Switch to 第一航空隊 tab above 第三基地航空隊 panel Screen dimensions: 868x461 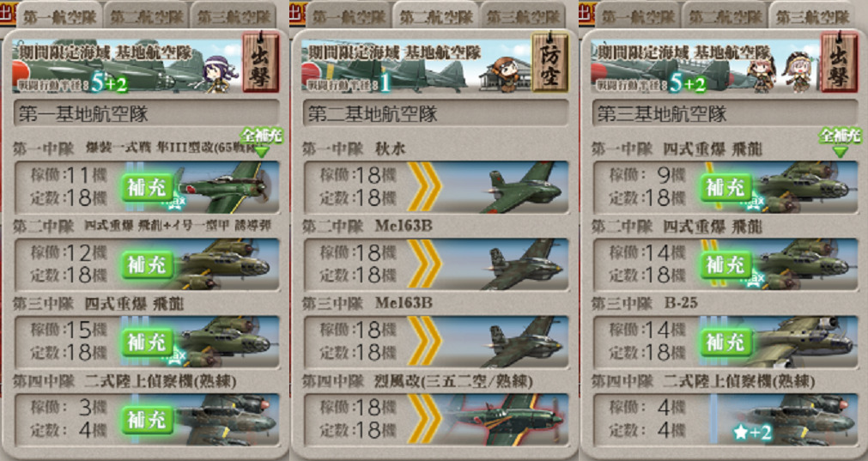point(638,16)
